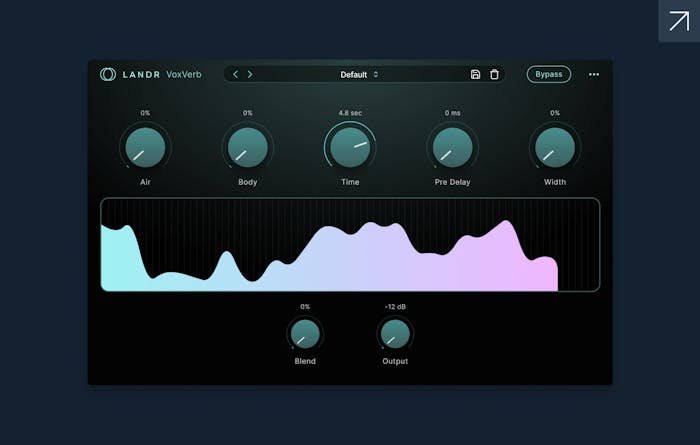Open the Default preset dropdown
This screenshot has height=445, width=700.
tap(359, 75)
